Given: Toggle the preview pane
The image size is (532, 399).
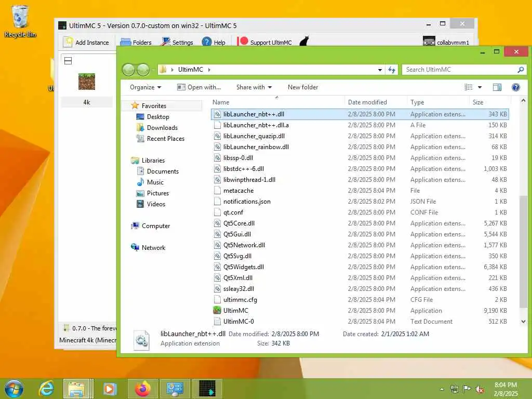Looking at the screenshot, I should [x=497, y=87].
